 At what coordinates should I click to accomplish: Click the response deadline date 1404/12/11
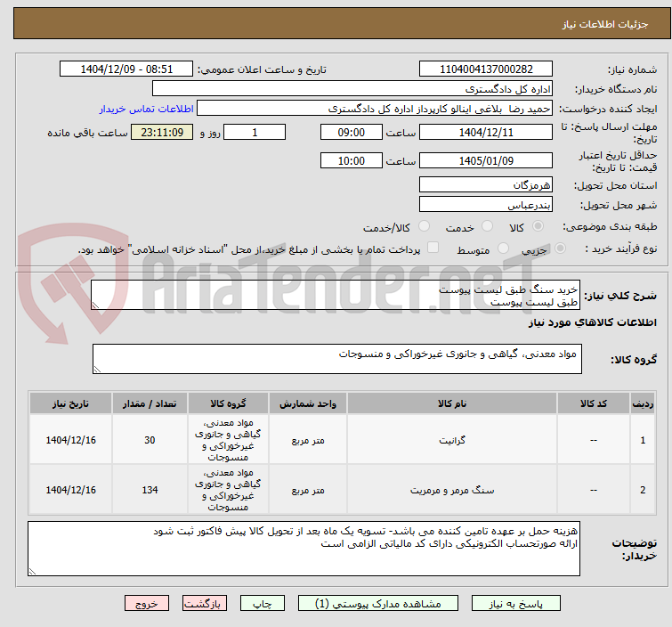point(486,132)
